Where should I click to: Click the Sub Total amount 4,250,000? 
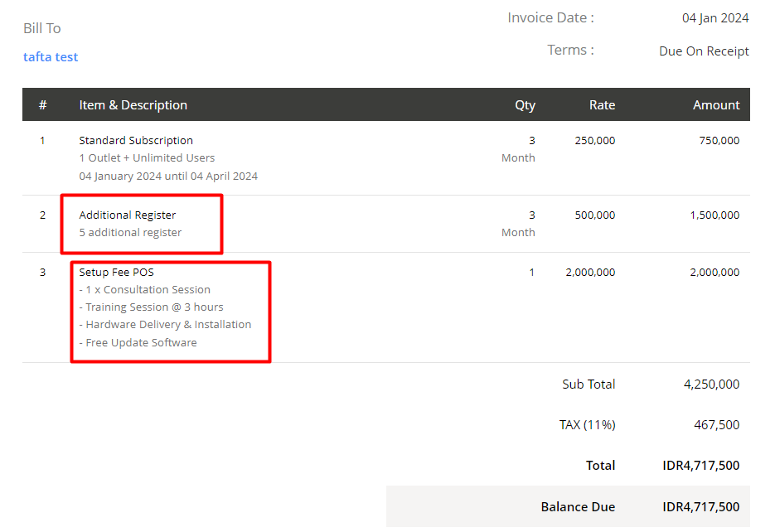pyautogui.click(x=709, y=384)
